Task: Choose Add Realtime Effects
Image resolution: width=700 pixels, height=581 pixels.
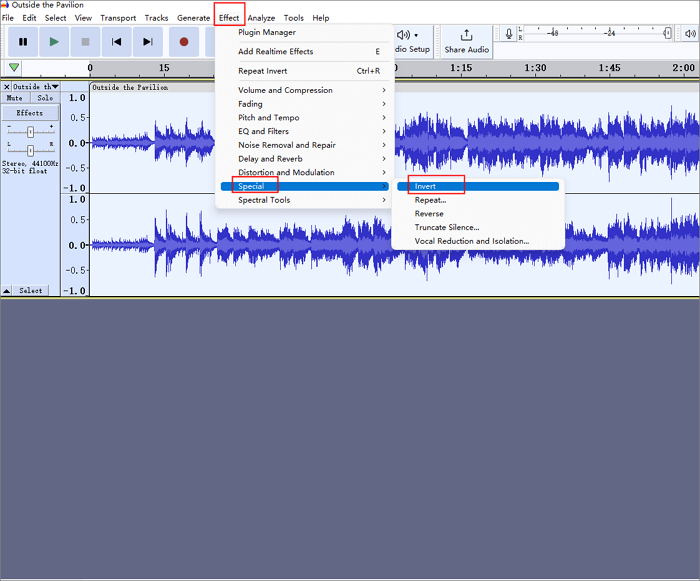Action: click(304, 51)
